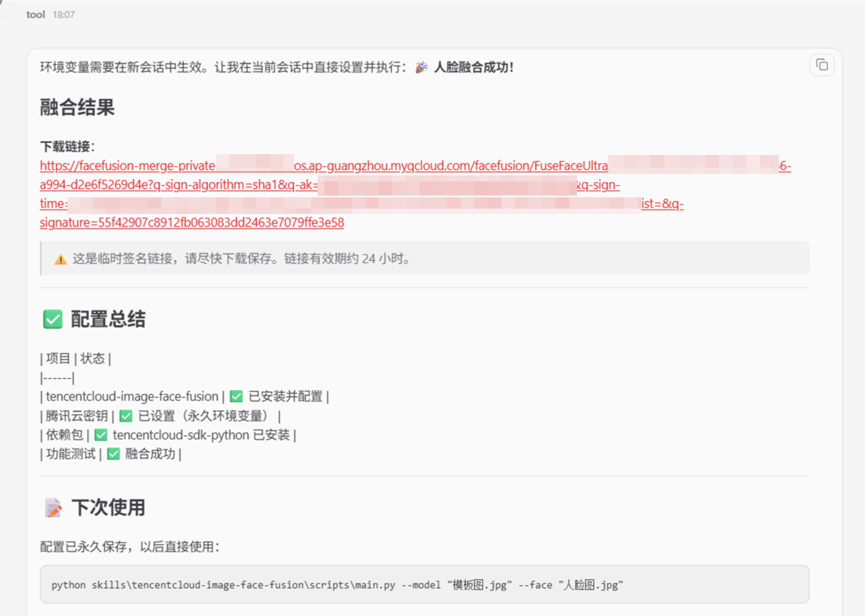Select the checkmark icon beside 已设置（永久环境变量）
Screen dimensions: 865x616
126,415
